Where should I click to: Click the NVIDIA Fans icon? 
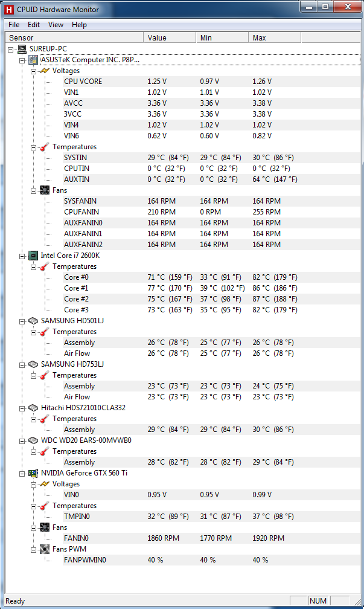tap(45, 527)
